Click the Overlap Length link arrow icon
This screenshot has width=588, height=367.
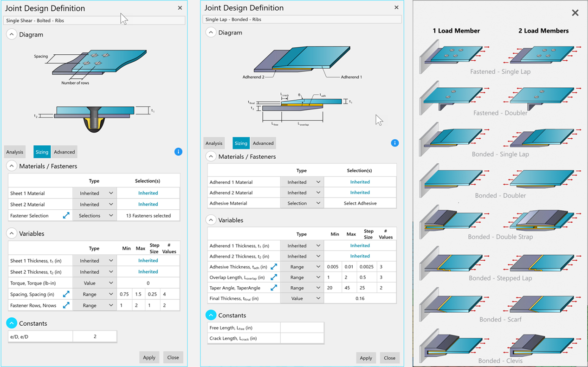(x=274, y=277)
